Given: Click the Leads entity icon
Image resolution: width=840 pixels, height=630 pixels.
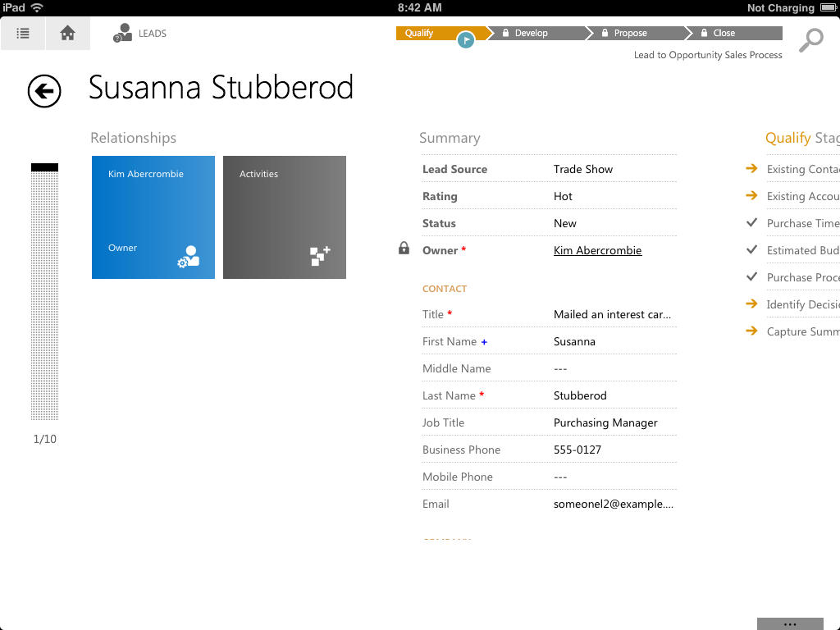Looking at the screenshot, I should point(122,34).
